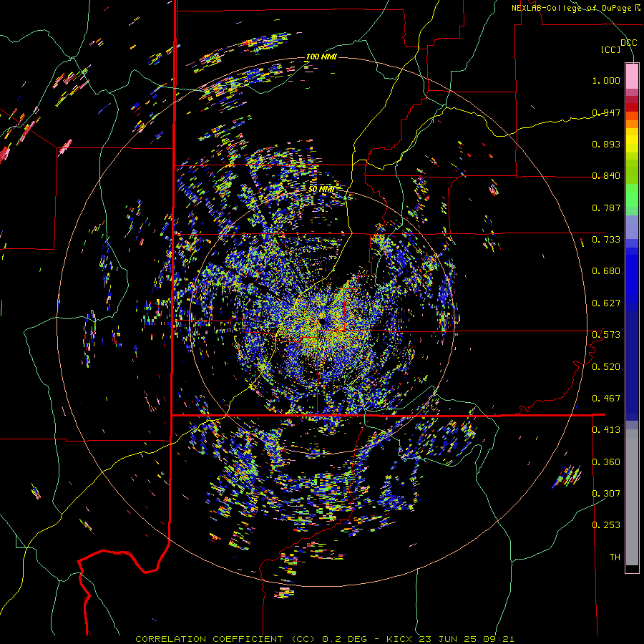Click the Correlation Coefficient caption at bottom
Viewport: 644px width, 644px height.
pos(324,639)
